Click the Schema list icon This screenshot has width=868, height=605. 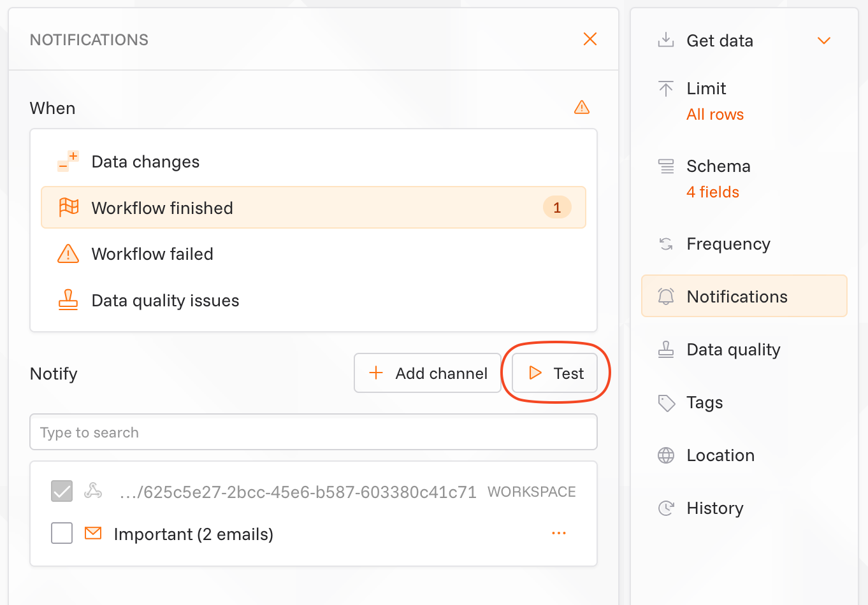coord(666,166)
